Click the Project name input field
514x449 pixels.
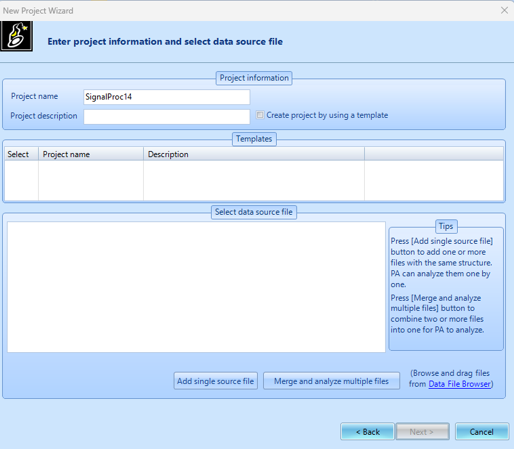pos(167,97)
